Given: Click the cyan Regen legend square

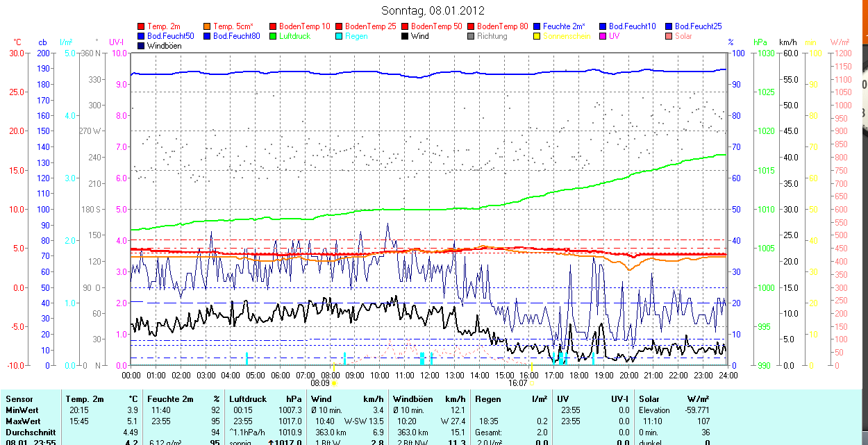Looking at the screenshot, I should click(x=339, y=36).
